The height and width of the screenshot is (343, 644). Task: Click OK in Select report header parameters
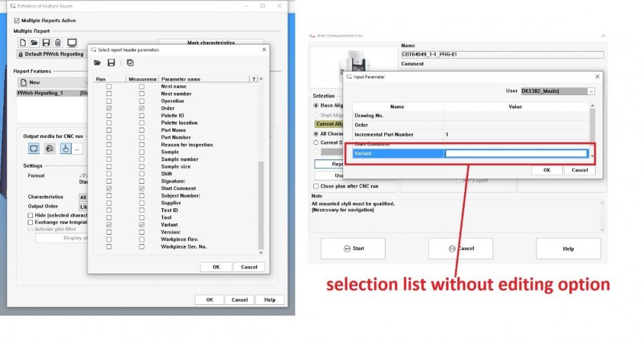tap(216, 267)
